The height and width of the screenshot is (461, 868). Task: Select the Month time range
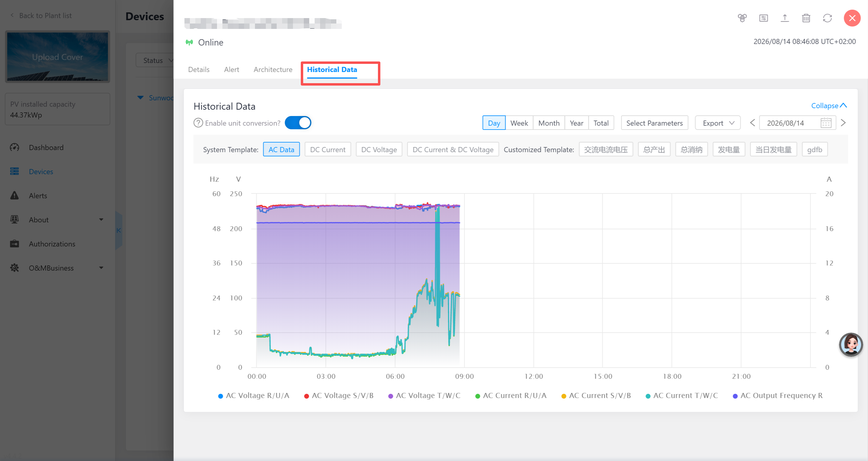tap(549, 123)
